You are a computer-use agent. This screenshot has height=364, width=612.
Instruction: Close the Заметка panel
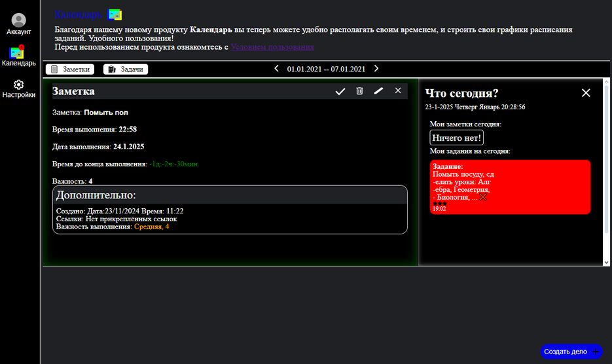click(x=398, y=91)
